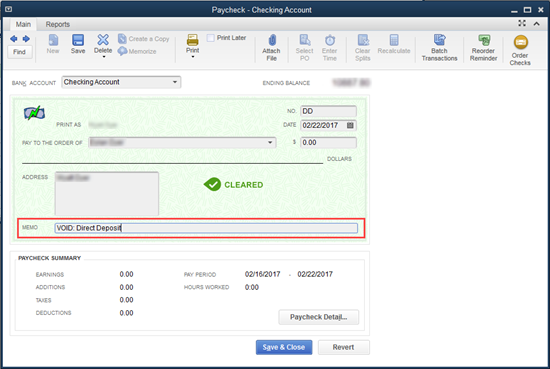Open the calendar date picker
This screenshot has height=369, width=550.
350,125
